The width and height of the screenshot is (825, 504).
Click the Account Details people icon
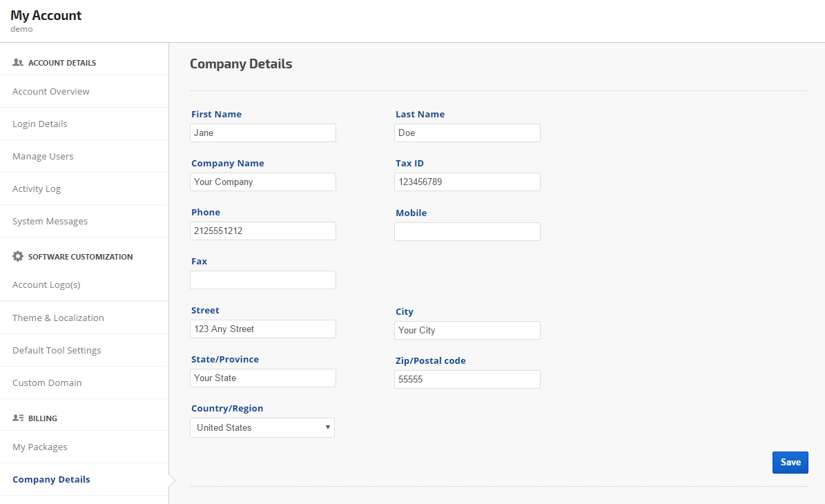[18, 62]
